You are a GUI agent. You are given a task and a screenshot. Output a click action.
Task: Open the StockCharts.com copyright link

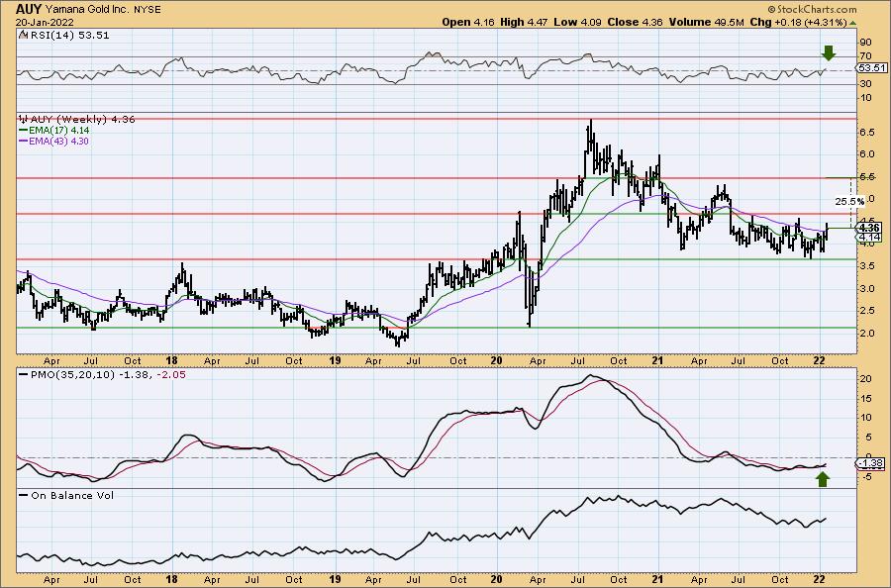coord(812,9)
